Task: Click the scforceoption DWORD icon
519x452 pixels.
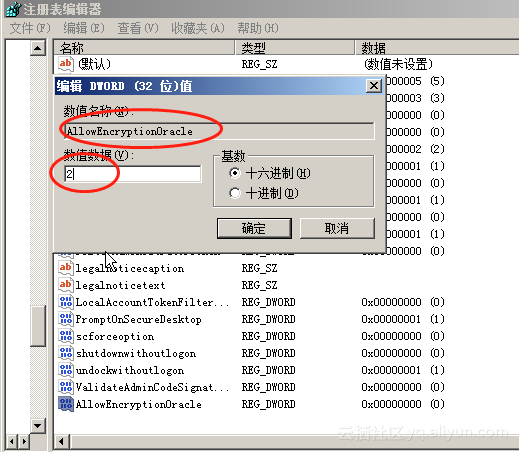Action: tap(65, 336)
